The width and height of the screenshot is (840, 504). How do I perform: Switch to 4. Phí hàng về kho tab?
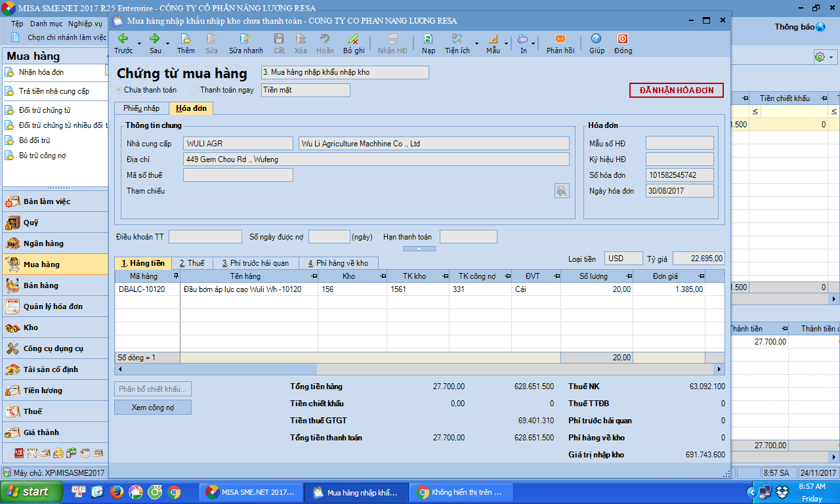(338, 263)
